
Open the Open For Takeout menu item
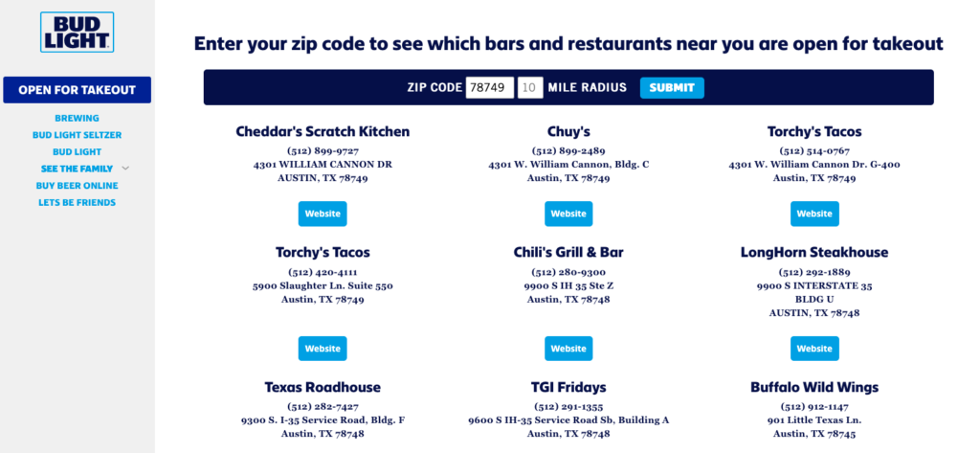coord(77,90)
